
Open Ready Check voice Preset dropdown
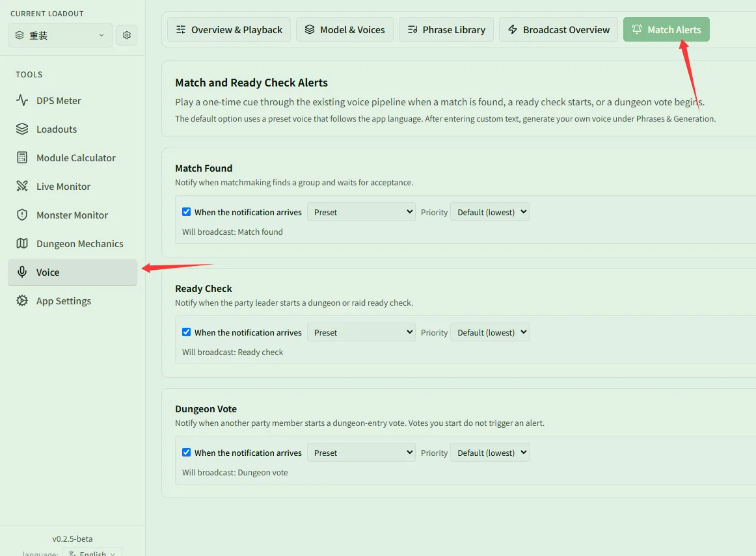click(x=361, y=332)
